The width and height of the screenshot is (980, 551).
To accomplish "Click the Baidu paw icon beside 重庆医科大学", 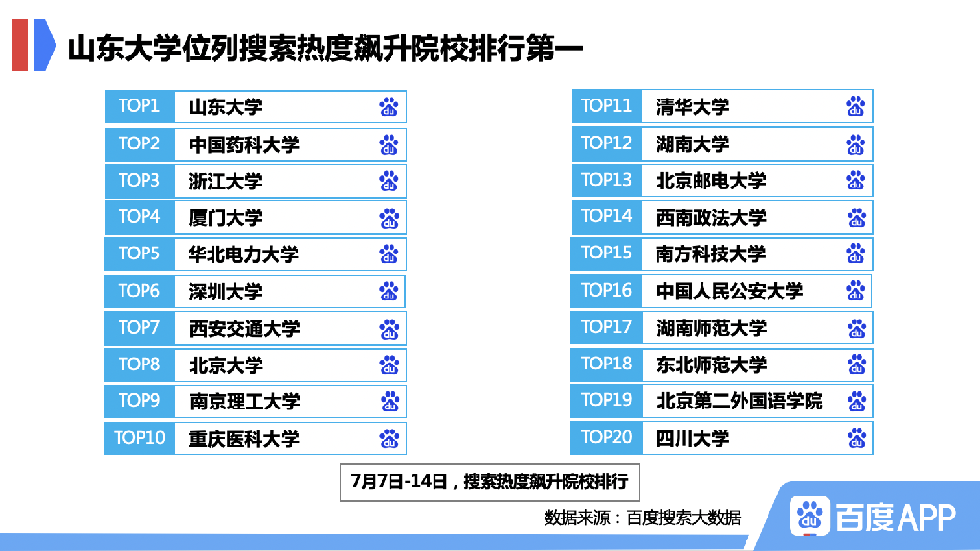I will (x=389, y=439).
